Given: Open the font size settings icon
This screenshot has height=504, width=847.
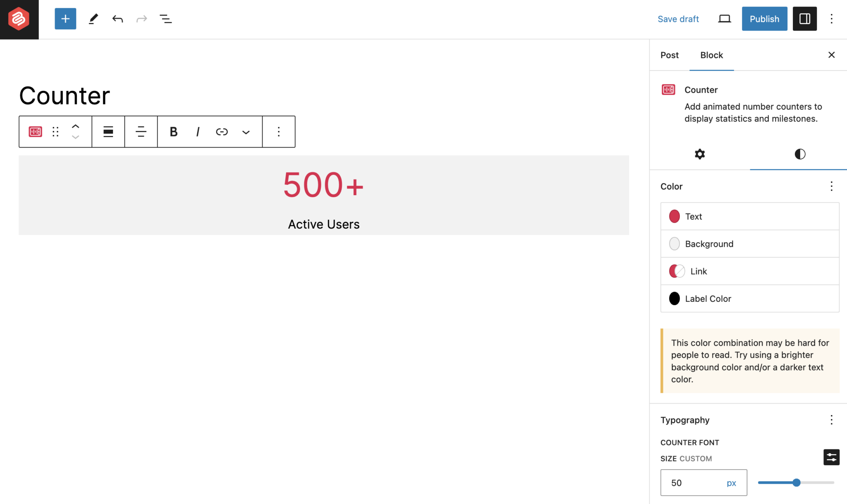Looking at the screenshot, I should click(x=832, y=457).
